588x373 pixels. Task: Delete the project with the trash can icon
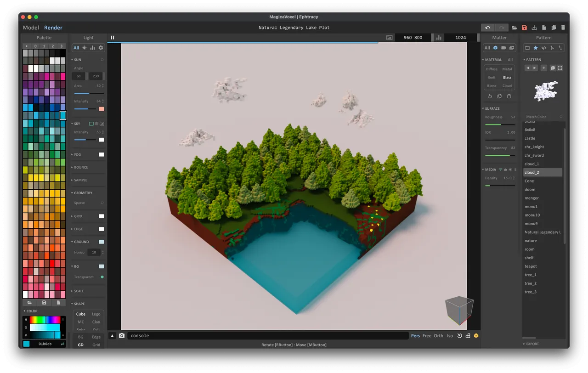pos(563,28)
